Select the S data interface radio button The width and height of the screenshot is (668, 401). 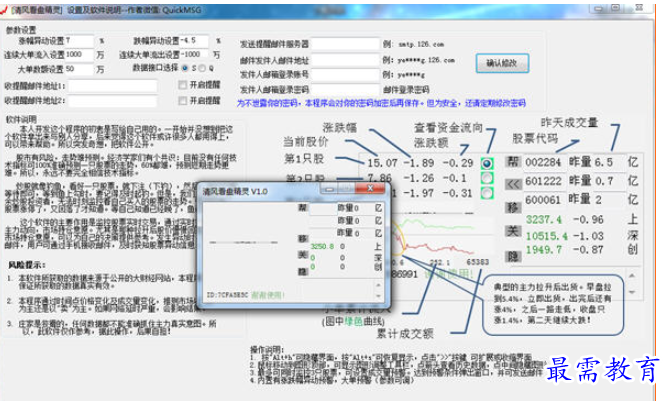click(185, 68)
